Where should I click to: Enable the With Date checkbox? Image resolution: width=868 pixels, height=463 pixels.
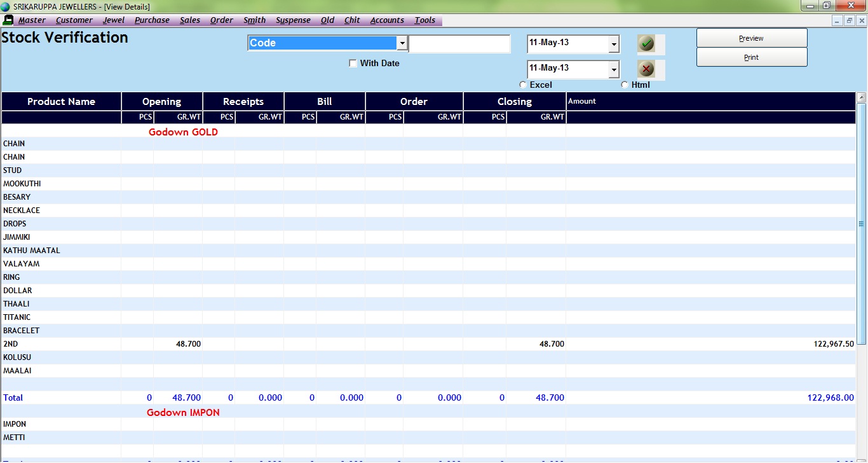(353, 64)
